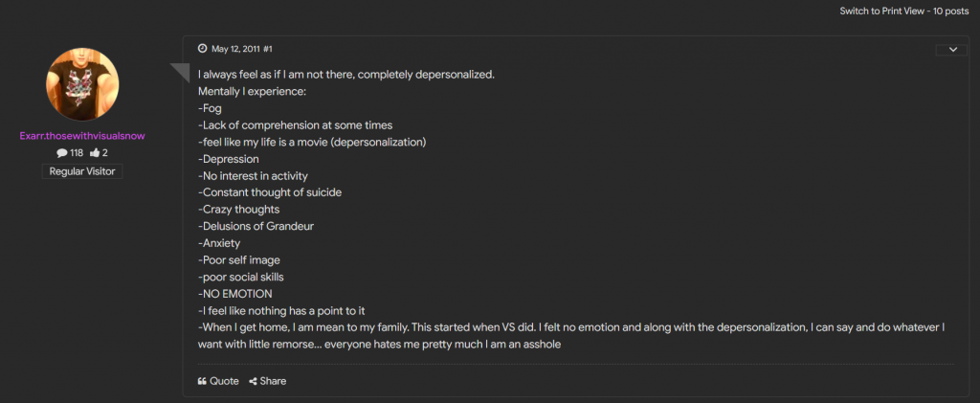Click the clock icon beside the post date

pyautogui.click(x=202, y=48)
